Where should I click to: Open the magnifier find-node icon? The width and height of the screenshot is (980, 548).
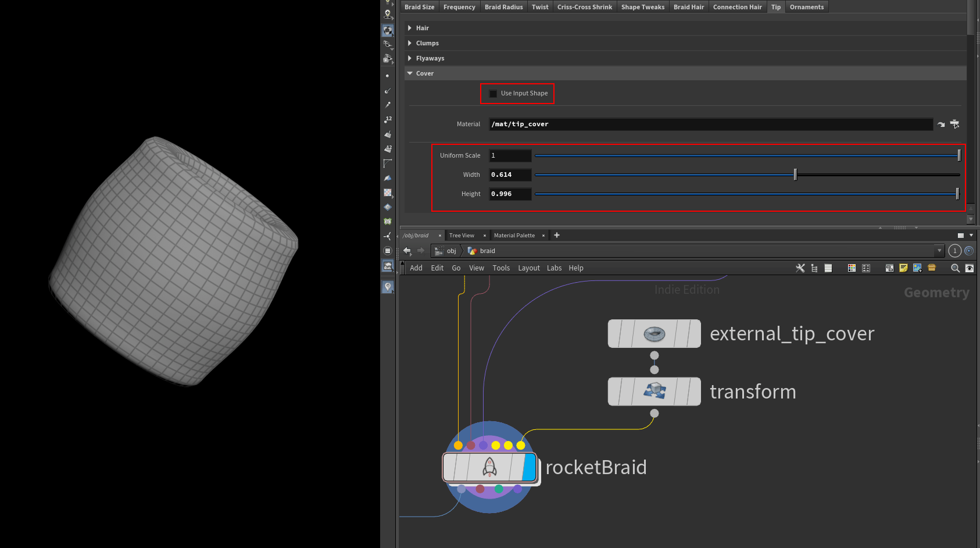click(955, 268)
